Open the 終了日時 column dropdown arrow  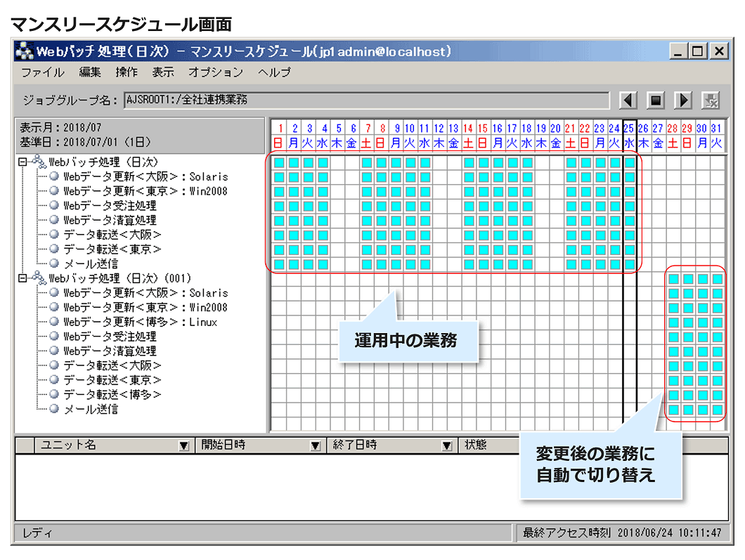click(x=446, y=445)
